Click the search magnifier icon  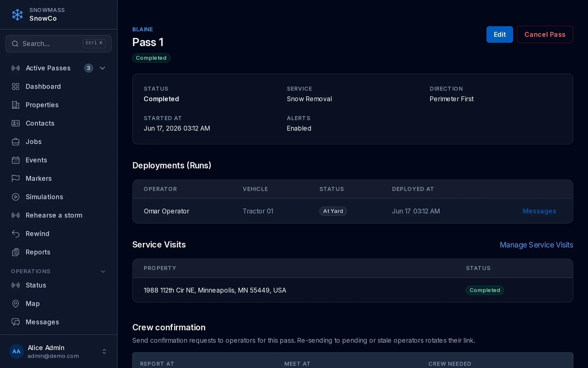tap(15, 44)
